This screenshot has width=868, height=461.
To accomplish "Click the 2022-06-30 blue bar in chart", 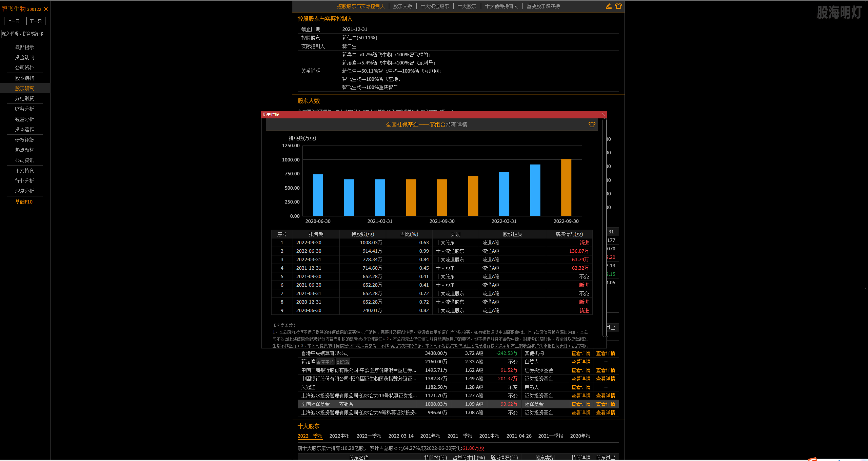I will 535,190.
